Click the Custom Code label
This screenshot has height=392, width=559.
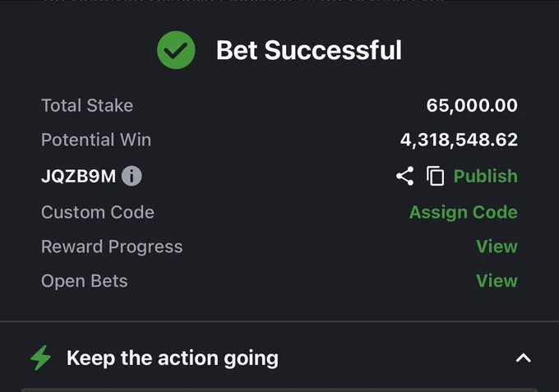point(98,212)
